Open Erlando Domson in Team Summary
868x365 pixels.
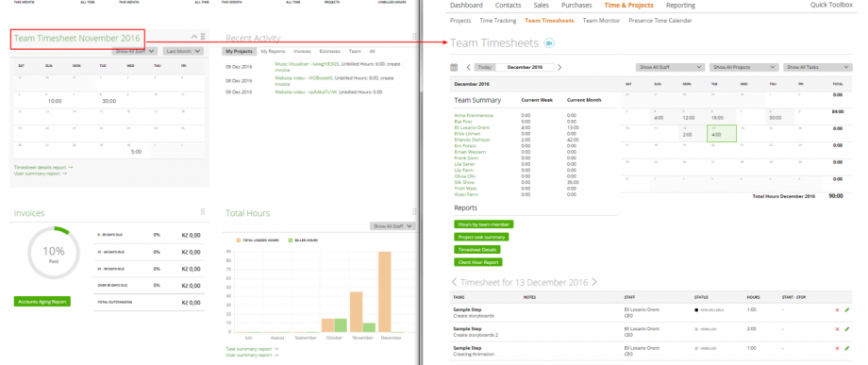pos(472,140)
